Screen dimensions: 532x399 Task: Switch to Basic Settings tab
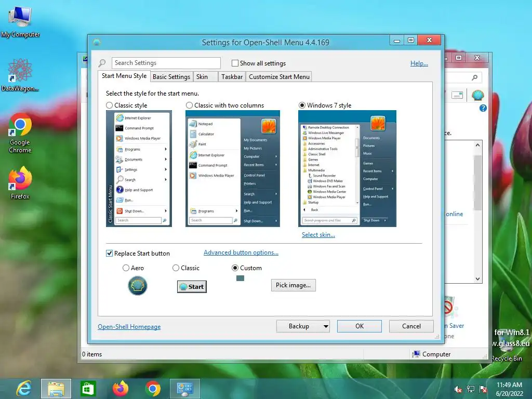point(171,77)
